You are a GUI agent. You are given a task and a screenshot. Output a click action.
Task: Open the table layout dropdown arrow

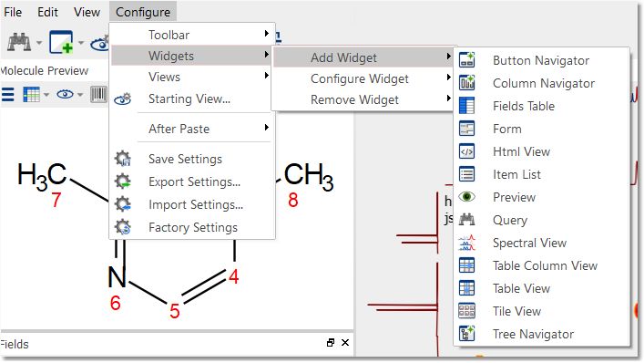[46, 95]
